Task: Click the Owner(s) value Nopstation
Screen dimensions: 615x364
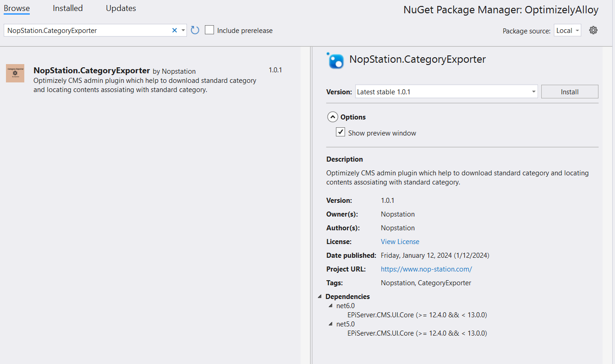Action: coord(398,214)
